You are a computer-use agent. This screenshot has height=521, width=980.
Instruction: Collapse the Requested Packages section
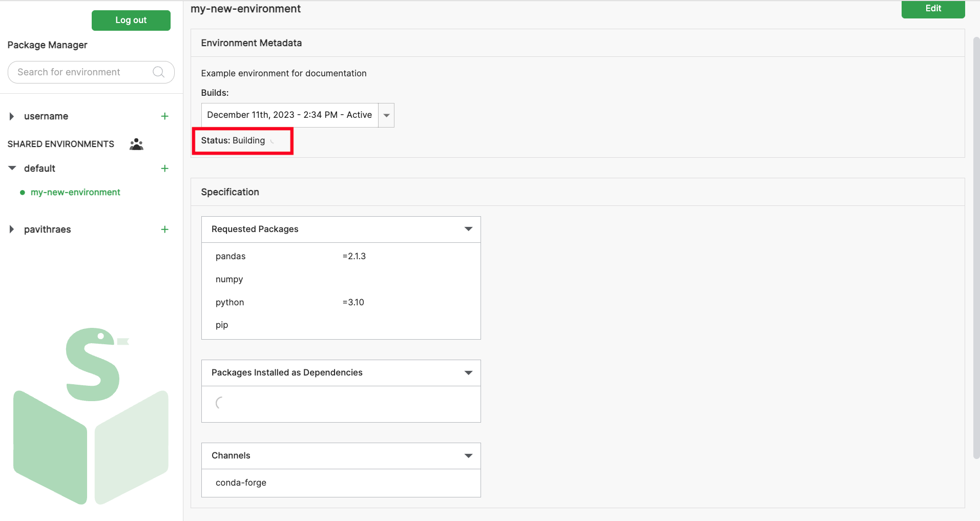(x=468, y=229)
